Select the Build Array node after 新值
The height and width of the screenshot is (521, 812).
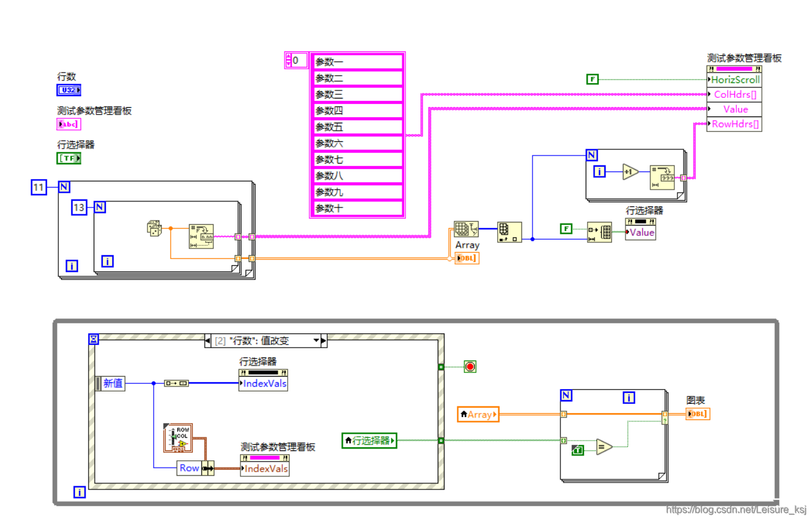point(176,383)
